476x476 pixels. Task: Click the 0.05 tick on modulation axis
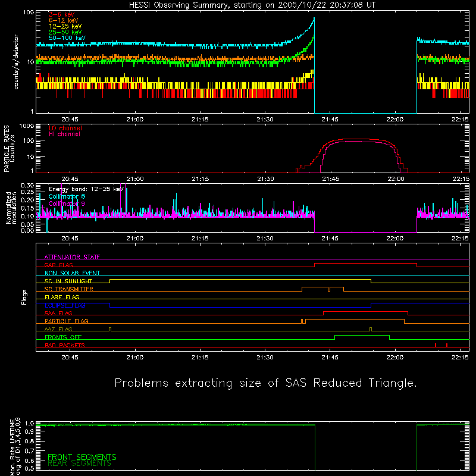coord(27,224)
